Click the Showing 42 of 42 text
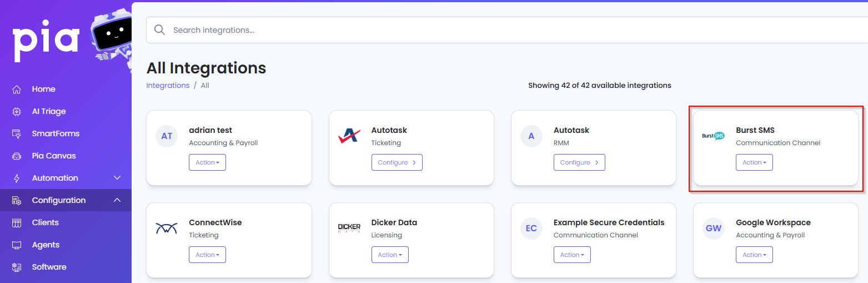Viewport: 868px width, 283px height. coord(600,86)
